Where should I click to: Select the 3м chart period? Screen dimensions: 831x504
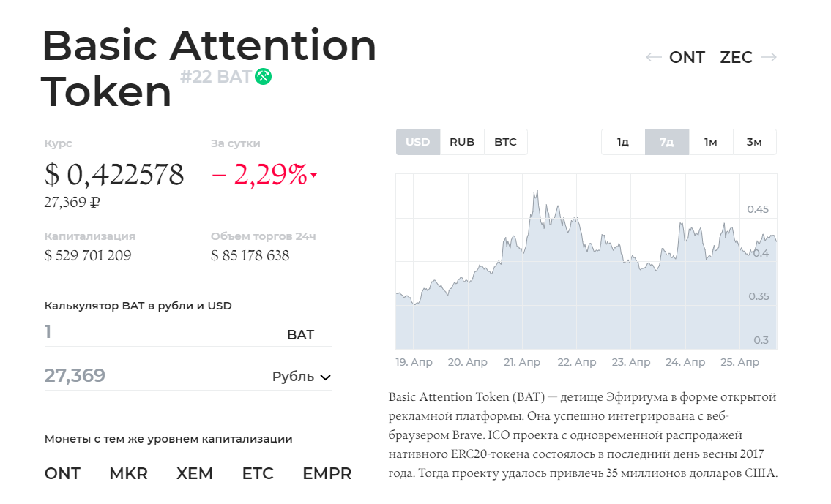(755, 142)
